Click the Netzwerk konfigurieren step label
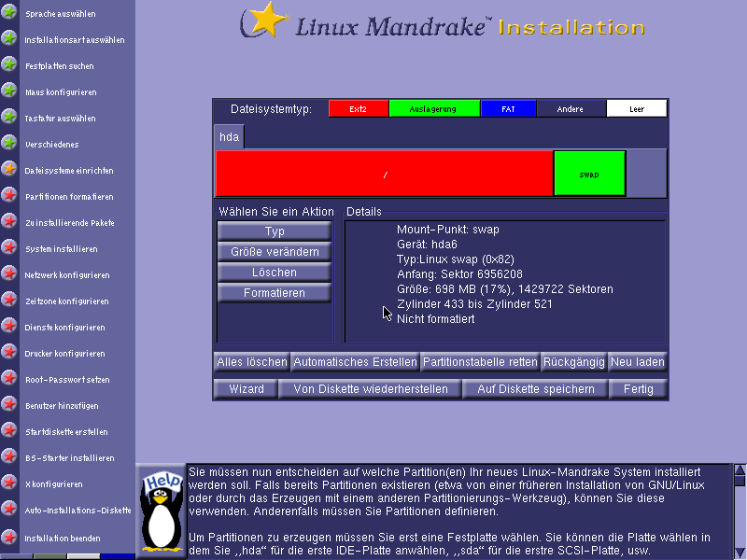 click(x=67, y=275)
